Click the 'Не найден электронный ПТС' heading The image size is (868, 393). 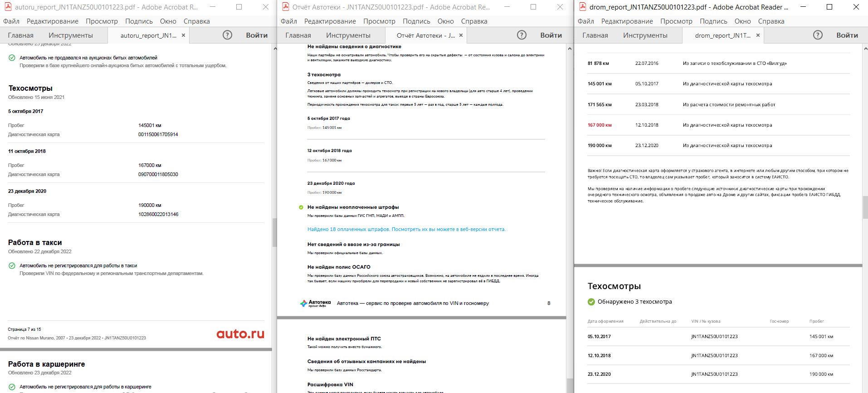click(x=344, y=339)
